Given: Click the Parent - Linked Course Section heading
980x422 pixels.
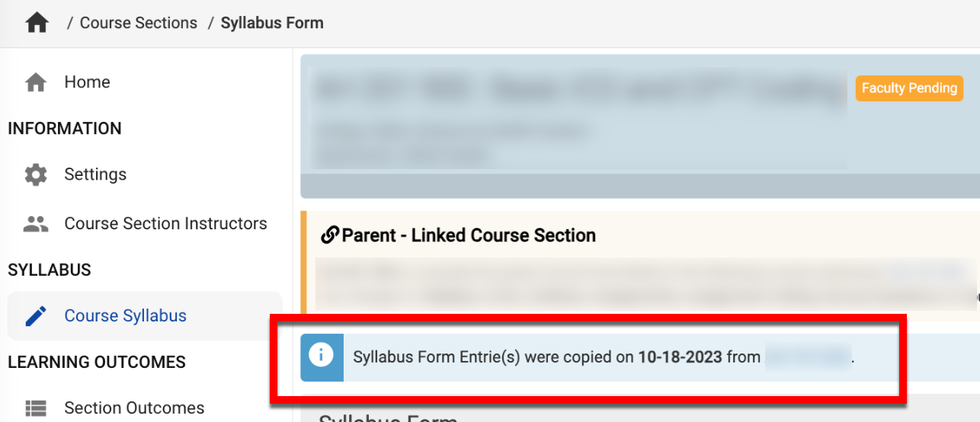Looking at the screenshot, I should [x=469, y=235].
